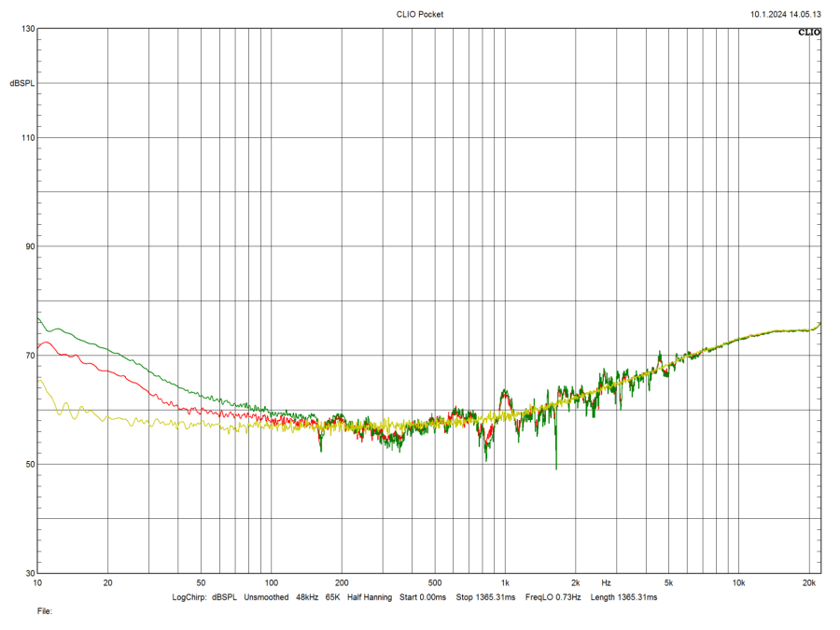
Task: Click the 130 dBSPL scale maximum
Action: point(29,27)
